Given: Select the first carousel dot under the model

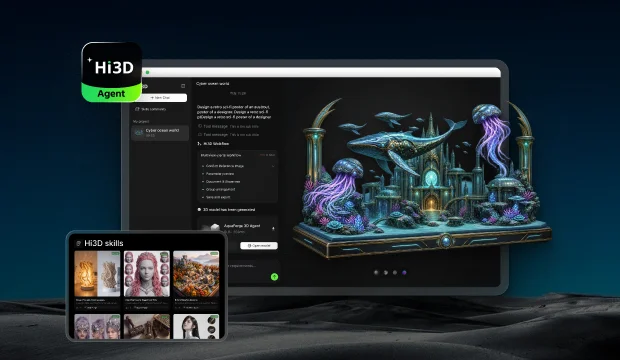Looking at the screenshot, I should (x=376, y=273).
